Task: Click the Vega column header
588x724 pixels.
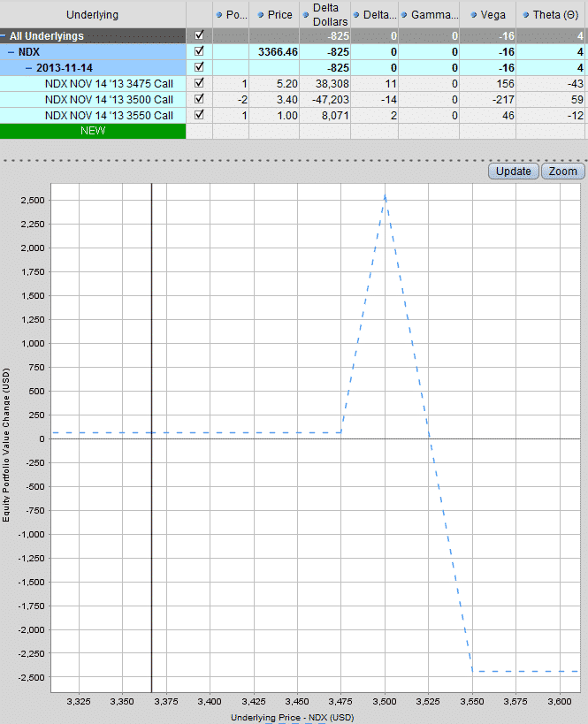Action: point(488,14)
